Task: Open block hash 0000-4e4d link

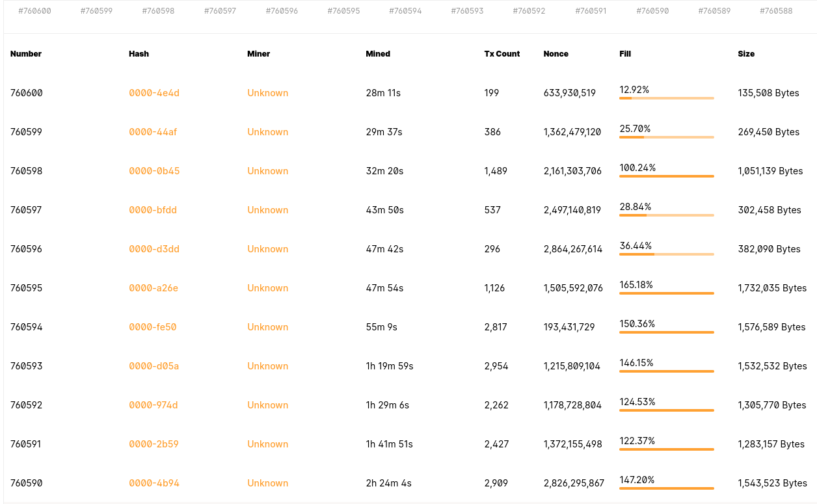Action: 154,93
